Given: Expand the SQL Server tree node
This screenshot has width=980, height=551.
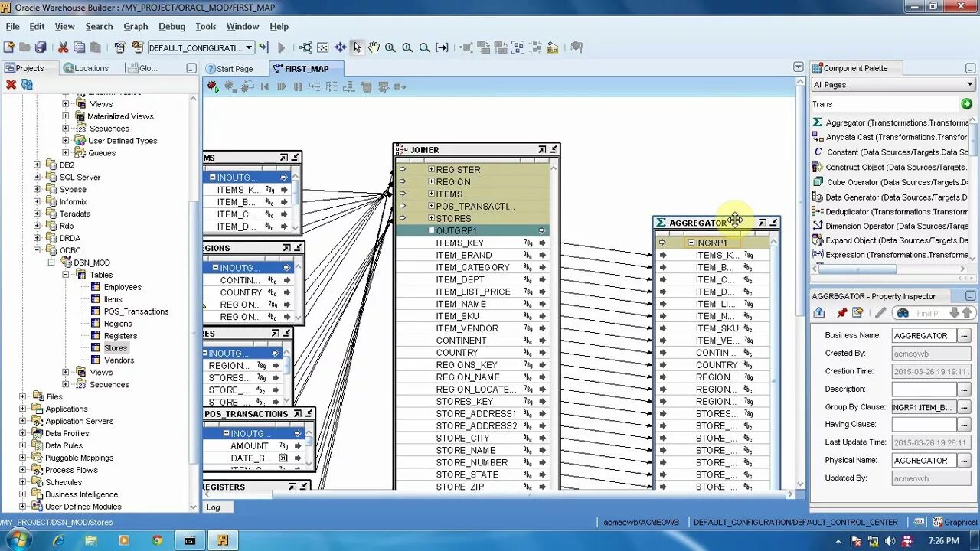Looking at the screenshot, I should click(x=37, y=177).
